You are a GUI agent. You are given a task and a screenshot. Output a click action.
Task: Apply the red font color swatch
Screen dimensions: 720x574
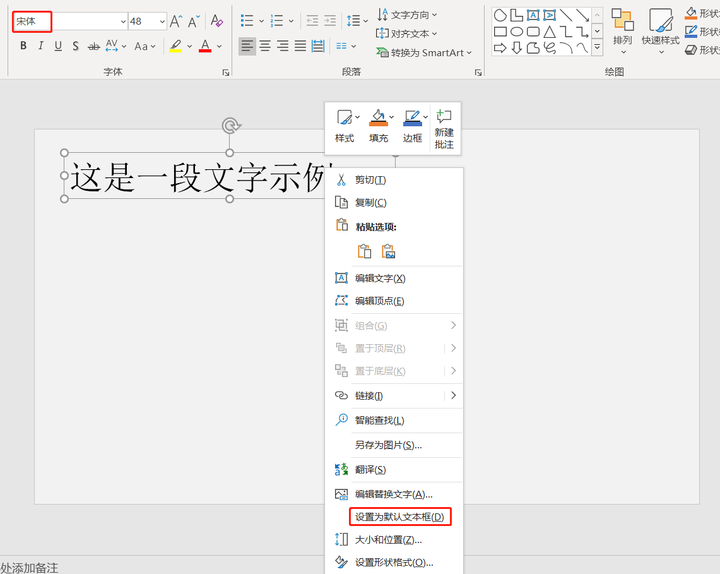click(x=205, y=46)
